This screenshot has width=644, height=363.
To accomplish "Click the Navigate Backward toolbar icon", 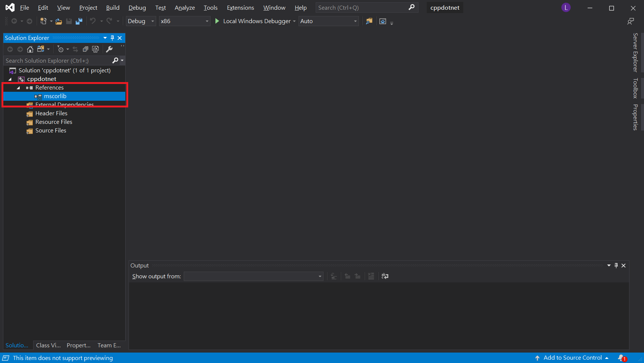I will (x=14, y=21).
